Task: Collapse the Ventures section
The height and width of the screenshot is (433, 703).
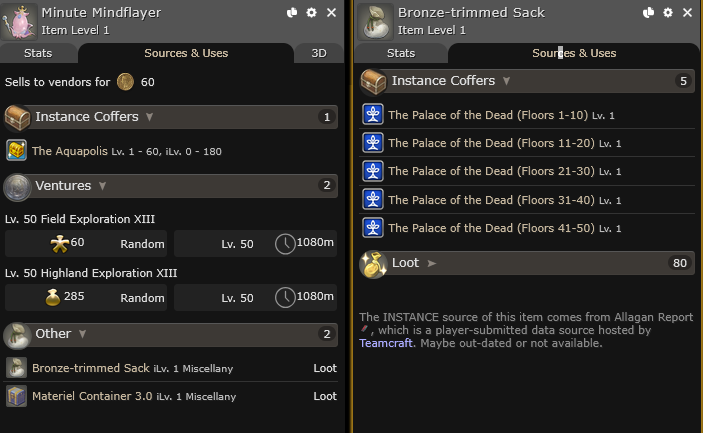Action: [x=102, y=185]
